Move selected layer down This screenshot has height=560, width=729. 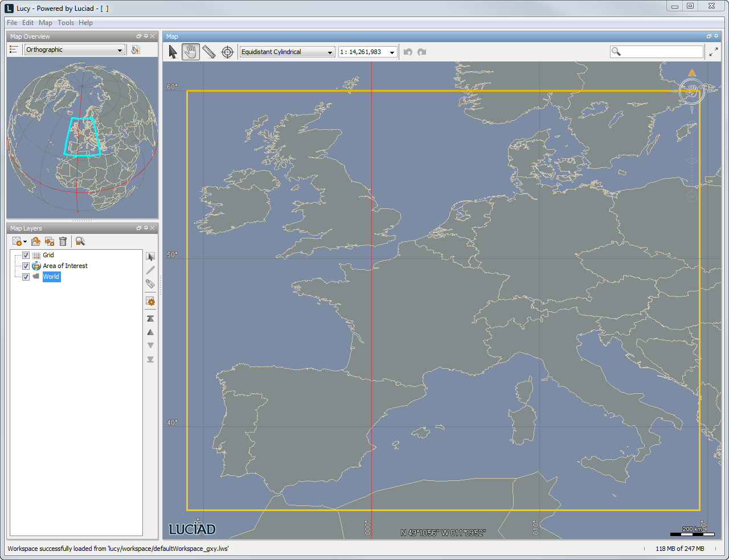[x=150, y=345]
